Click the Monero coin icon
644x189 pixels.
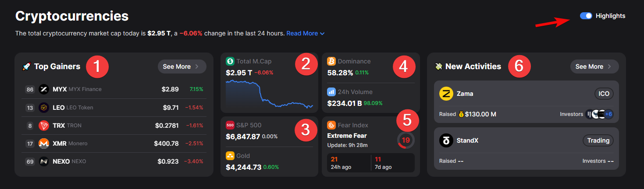tap(44, 143)
